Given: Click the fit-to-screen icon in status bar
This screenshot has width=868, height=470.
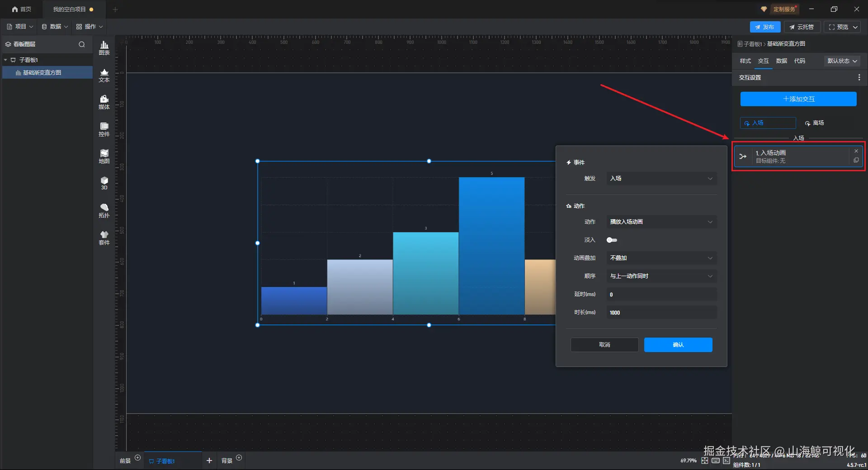Looking at the screenshot, I should coord(705,461).
